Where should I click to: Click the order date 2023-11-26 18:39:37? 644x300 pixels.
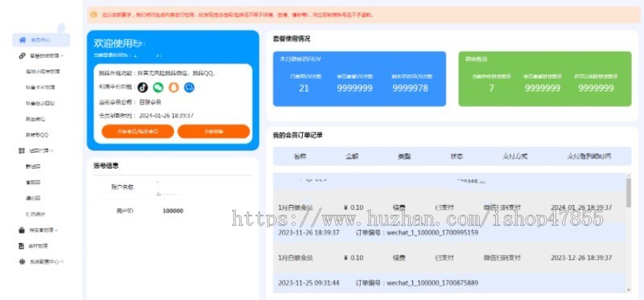tap(308, 232)
